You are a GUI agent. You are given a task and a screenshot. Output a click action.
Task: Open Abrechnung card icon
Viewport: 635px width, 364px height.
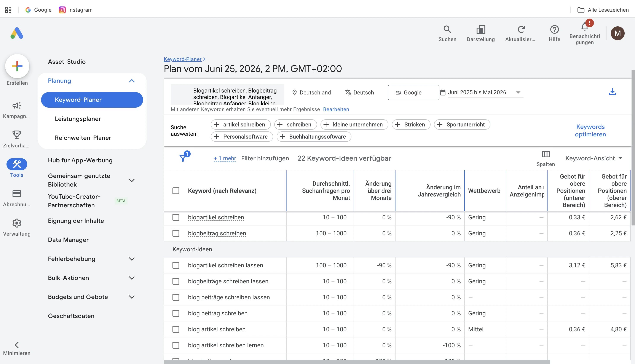coord(17,194)
